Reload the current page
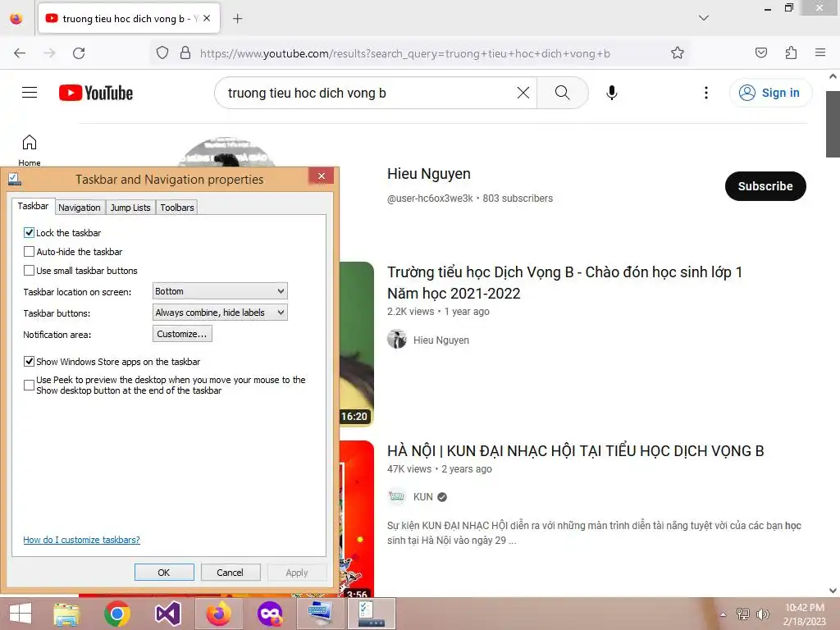This screenshot has height=630, width=840. pyautogui.click(x=79, y=53)
